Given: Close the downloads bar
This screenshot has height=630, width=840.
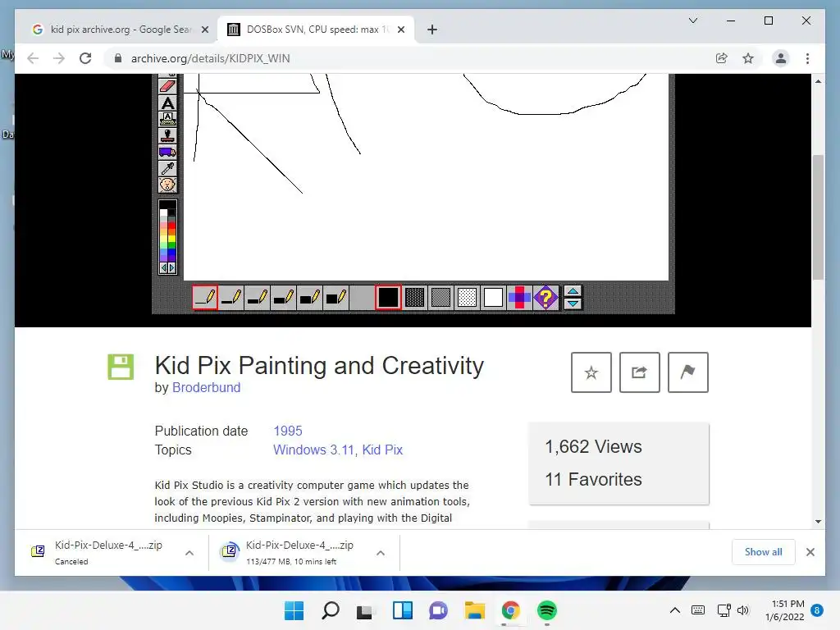Looking at the screenshot, I should coord(810,552).
